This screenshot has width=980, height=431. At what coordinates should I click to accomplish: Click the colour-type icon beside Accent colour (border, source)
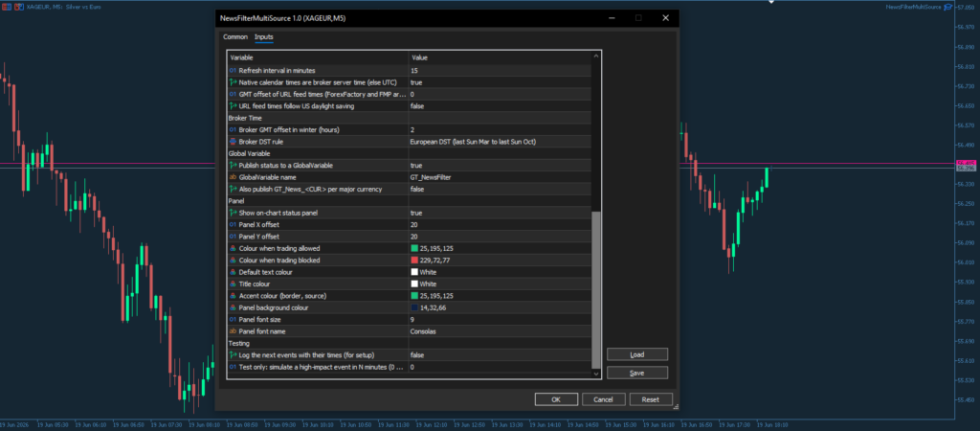point(233,296)
